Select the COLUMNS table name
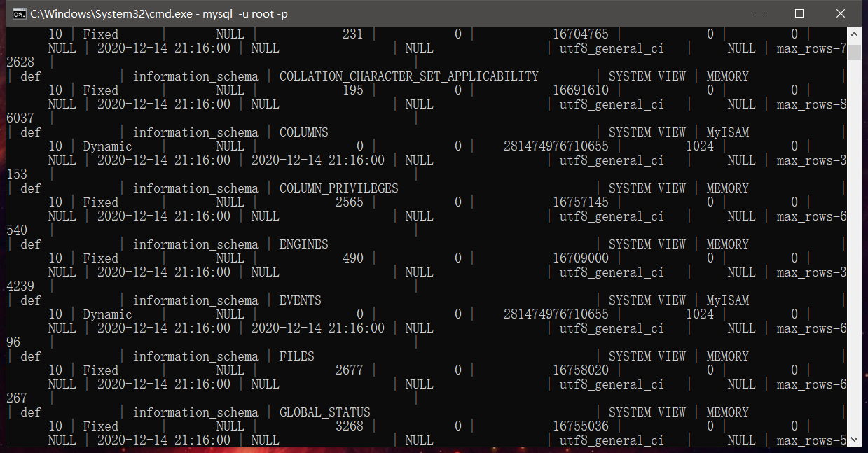Image resolution: width=868 pixels, height=453 pixels. pyautogui.click(x=304, y=132)
